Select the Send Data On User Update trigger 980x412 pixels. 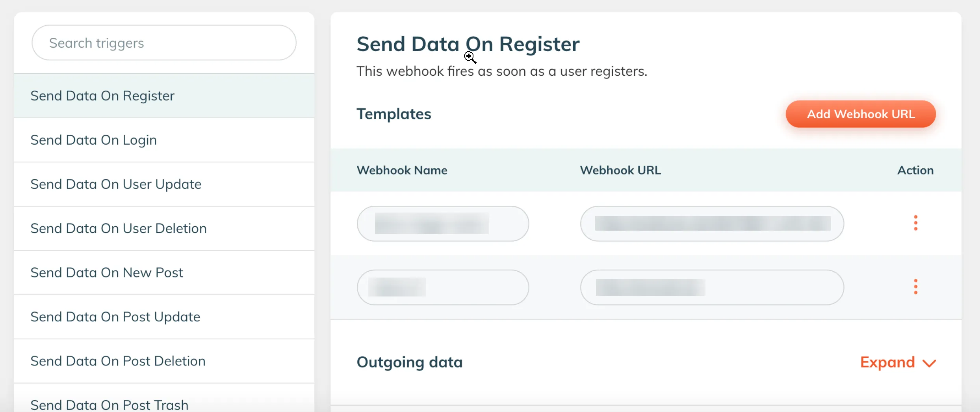tap(116, 184)
